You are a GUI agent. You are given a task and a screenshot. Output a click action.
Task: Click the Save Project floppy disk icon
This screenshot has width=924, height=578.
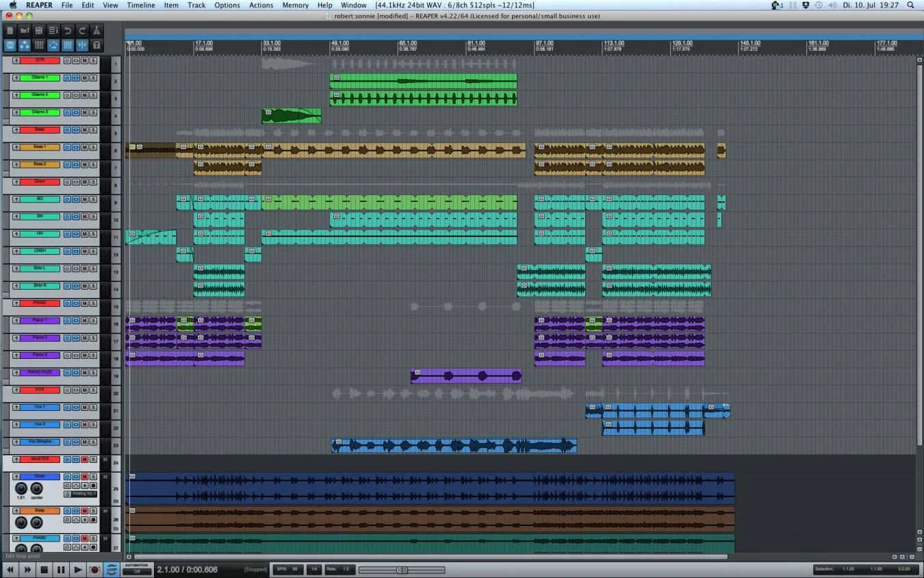coord(38,30)
